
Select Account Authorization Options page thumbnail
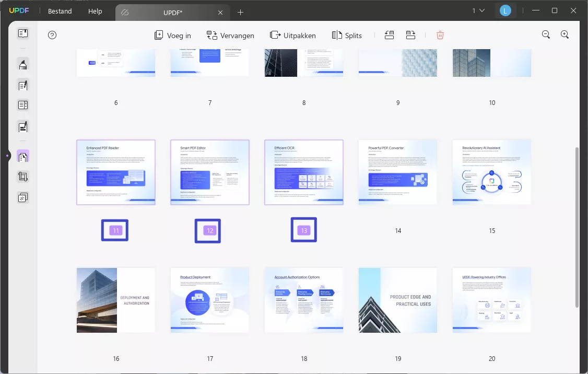[x=304, y=300]
